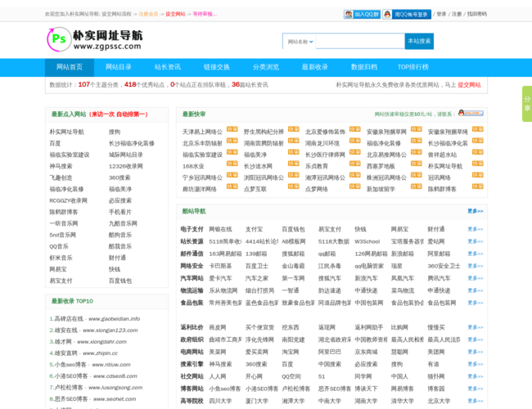Click the orange badge beside 安徽泉翔捆草网

[x=417, y=130]
